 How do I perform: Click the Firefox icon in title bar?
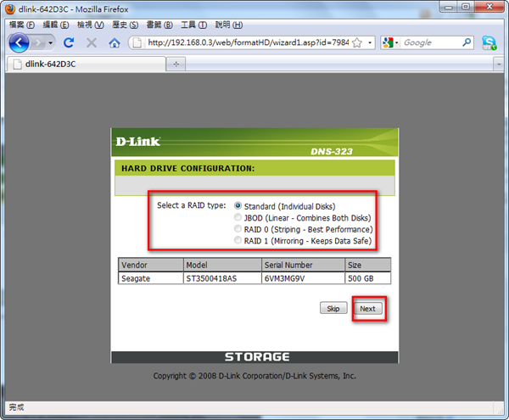click(10, 8)
